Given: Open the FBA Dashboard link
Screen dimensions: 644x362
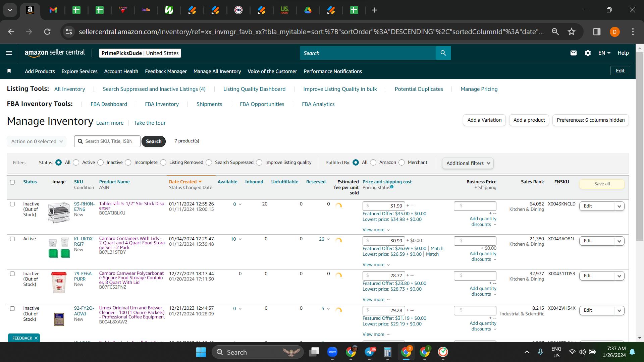Looking at the screenshot, I should coord(109,104).
